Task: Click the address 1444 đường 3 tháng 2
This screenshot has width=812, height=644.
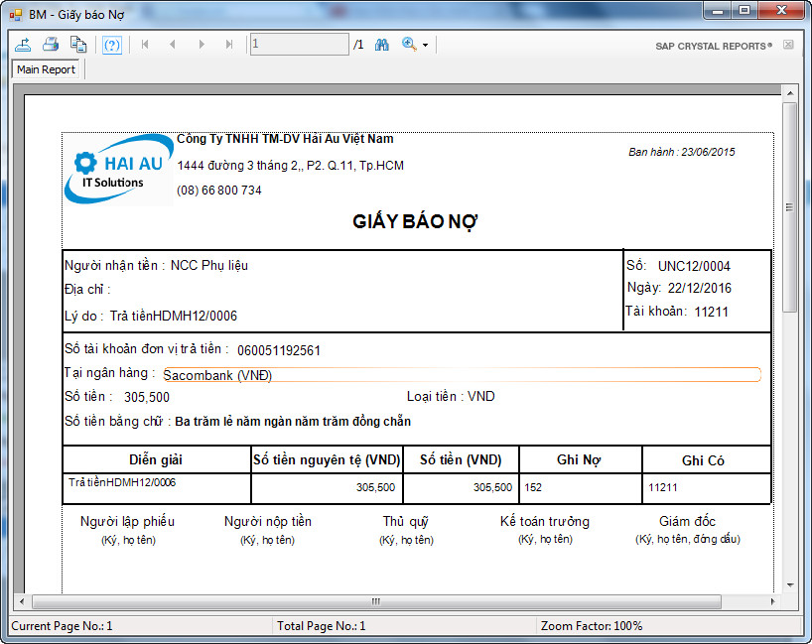Action: coord(290,166)
